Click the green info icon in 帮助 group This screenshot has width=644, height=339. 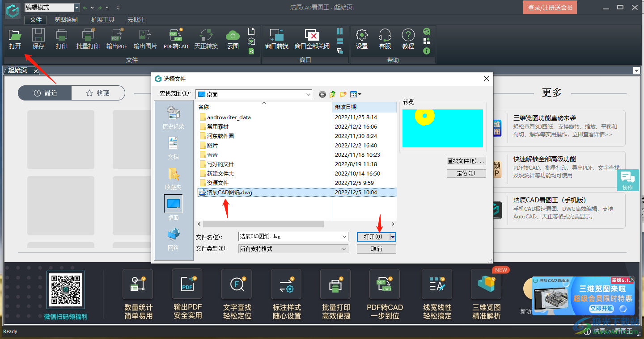(x=427, y=51)
